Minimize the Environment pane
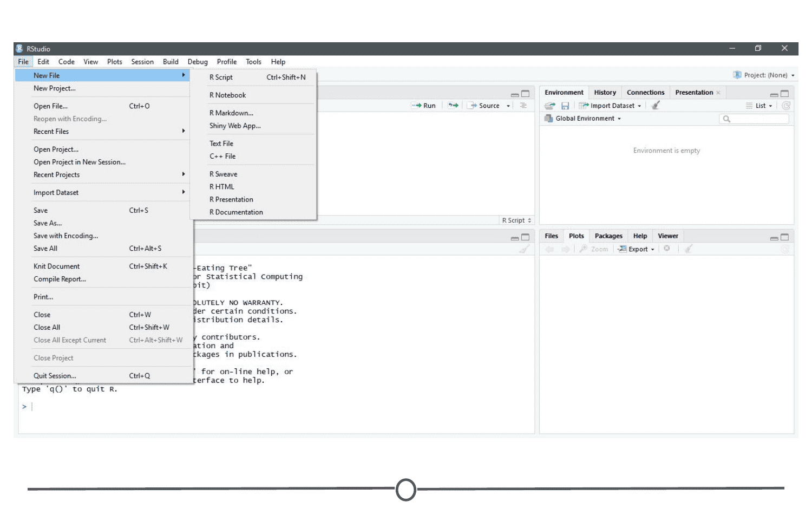This screenshot has height=508, width=812. [x=774, y=94]
